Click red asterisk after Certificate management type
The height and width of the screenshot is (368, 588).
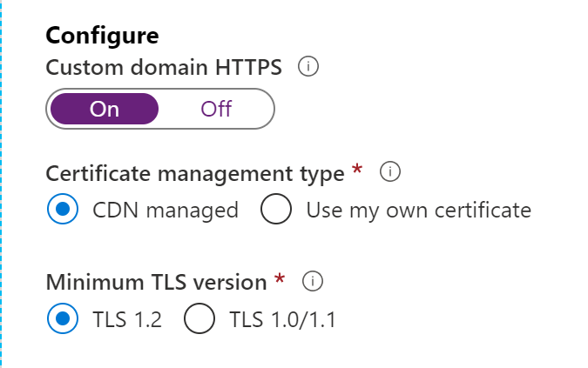[x=357, y=169]
